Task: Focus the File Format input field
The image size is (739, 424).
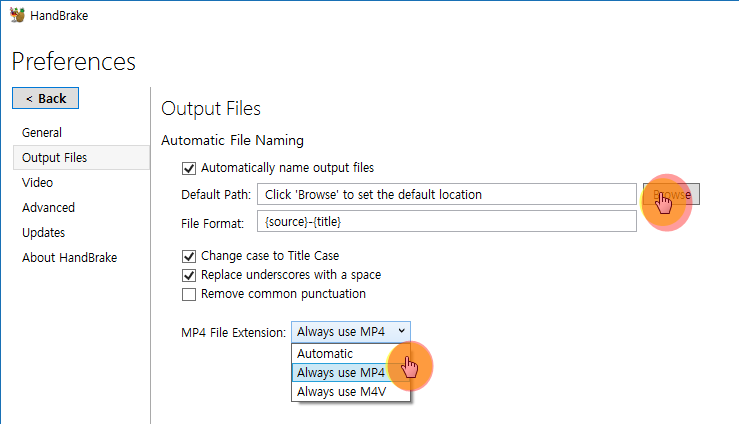Action: (x=446, y=221)
